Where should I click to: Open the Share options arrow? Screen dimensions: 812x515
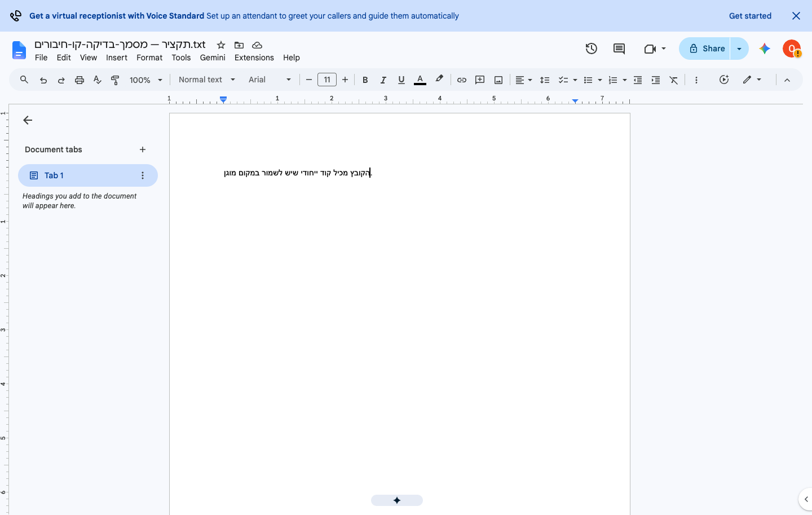point(739,49)
